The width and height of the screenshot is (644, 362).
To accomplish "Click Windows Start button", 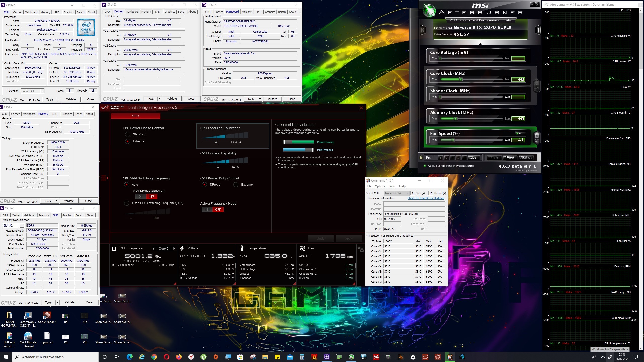I will coord(6,357).
